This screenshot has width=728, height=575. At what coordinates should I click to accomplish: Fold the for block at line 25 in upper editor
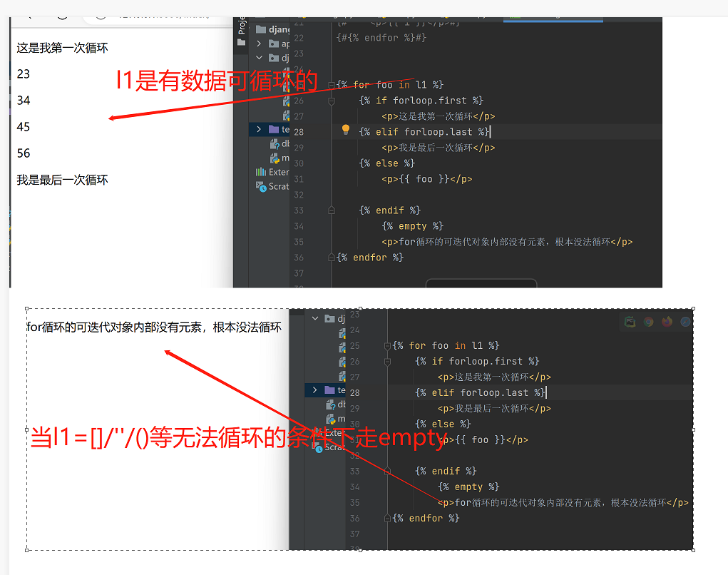click(x=332, y=85)
